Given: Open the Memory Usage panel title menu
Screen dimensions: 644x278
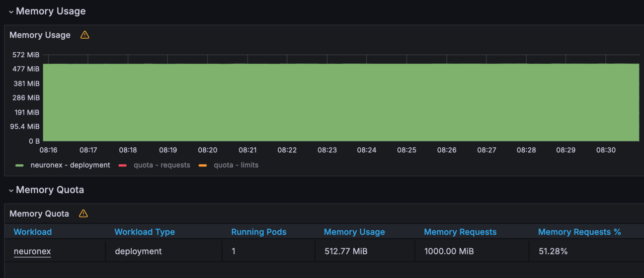Looking at the screenshot, I should tap(40, 35).
